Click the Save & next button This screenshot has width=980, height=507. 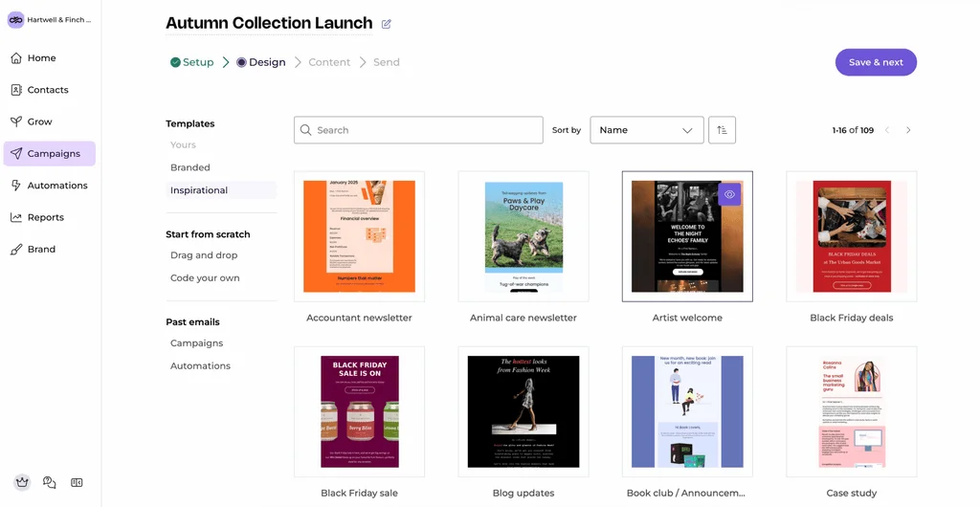tap(876, 62)
